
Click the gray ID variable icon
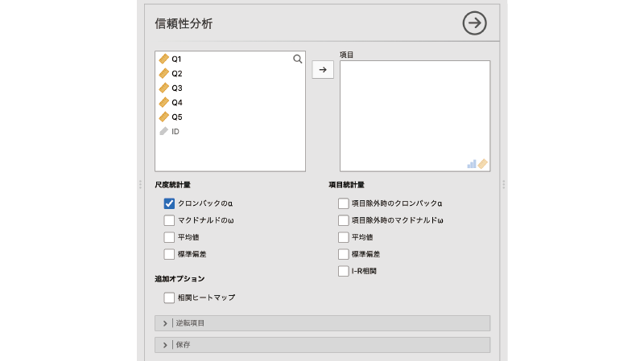164,131
